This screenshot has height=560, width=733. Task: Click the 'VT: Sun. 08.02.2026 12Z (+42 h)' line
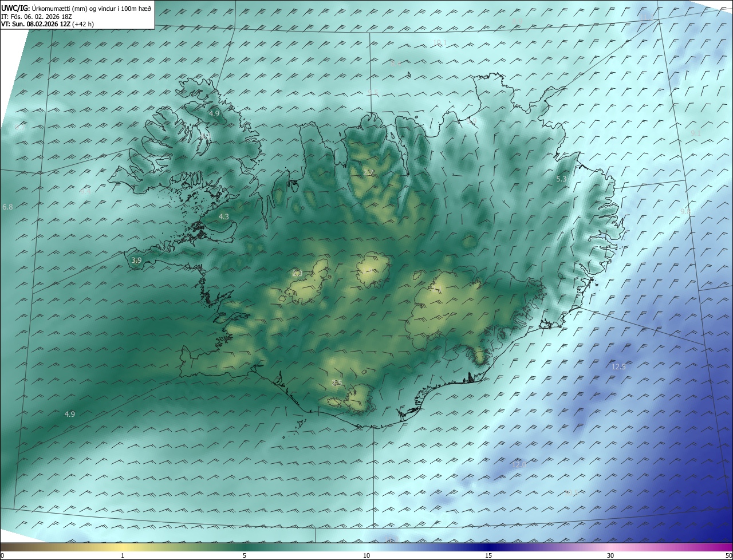click(x=48, y=24)
